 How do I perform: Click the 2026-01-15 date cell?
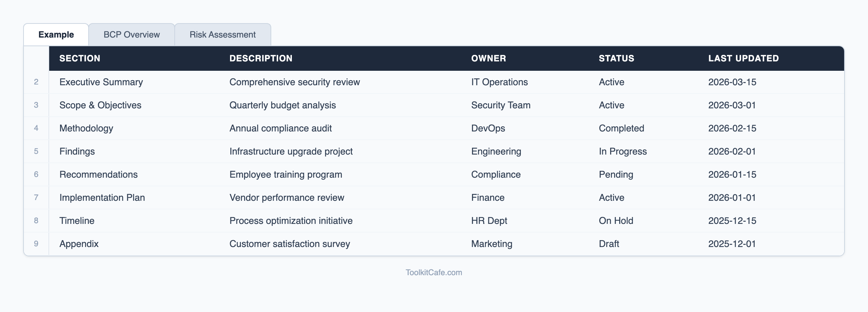tap(732, 174)
